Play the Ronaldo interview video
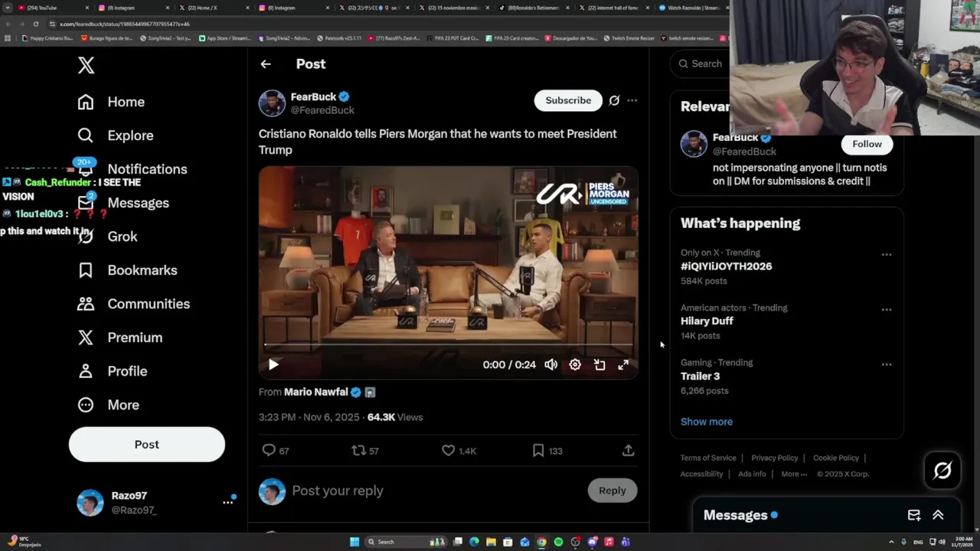Viewport: 980px width, 551px height. 273,365
